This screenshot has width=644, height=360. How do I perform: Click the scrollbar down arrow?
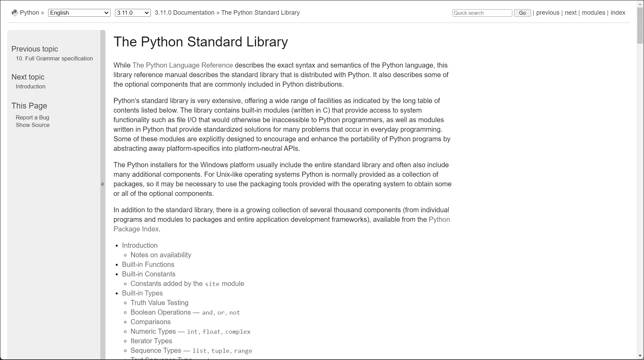(x=640, y=355)
